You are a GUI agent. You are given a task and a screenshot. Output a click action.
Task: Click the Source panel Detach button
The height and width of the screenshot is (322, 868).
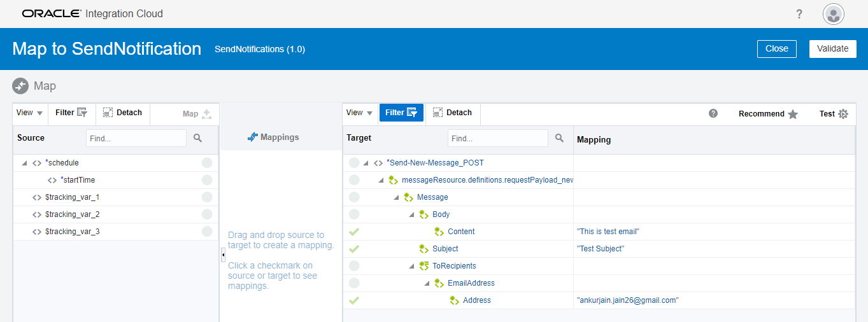122,113
